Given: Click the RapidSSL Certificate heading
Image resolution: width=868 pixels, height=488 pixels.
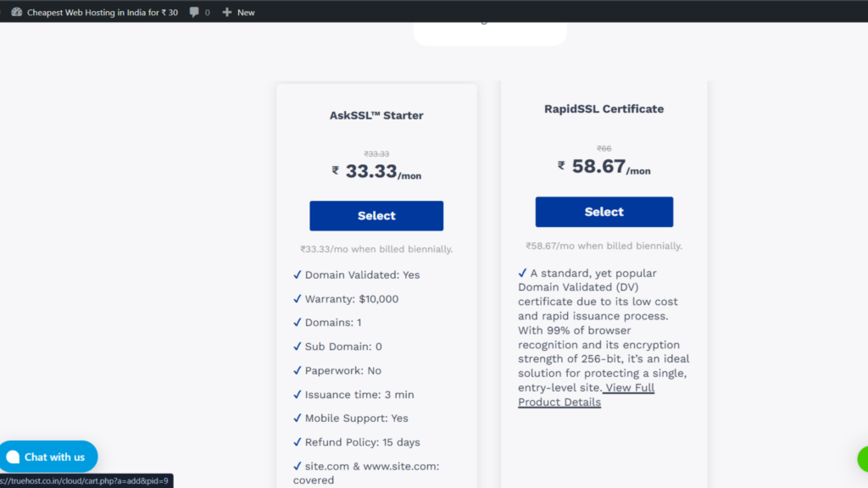Looking at the screenshot, I should pyautogui.click(x=604, y=109).
